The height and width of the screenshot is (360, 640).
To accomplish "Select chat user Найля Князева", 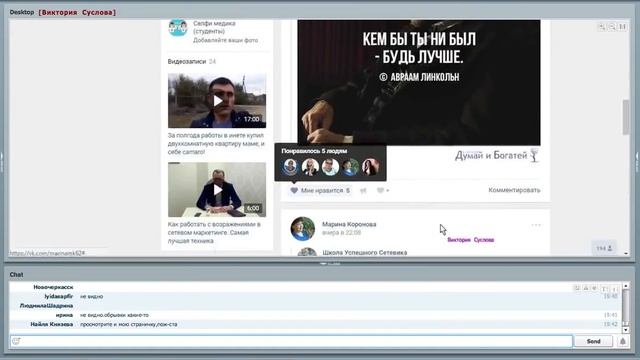I will coord(52,324).
